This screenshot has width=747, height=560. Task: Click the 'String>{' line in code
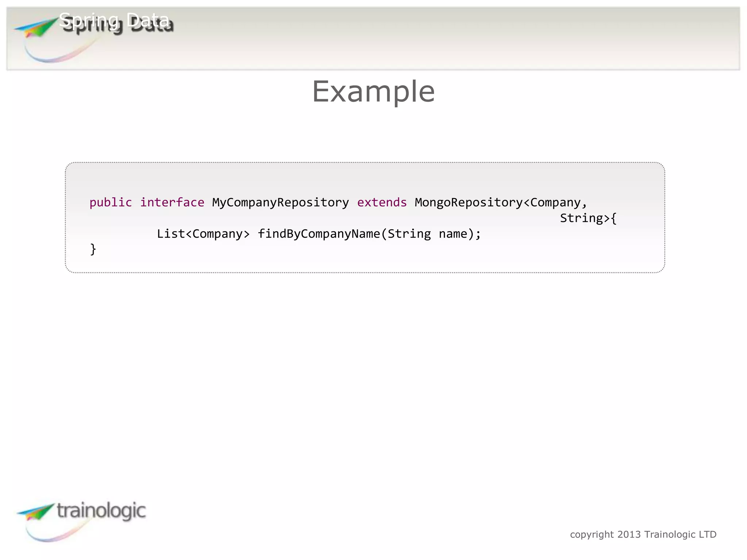[588, 218]
